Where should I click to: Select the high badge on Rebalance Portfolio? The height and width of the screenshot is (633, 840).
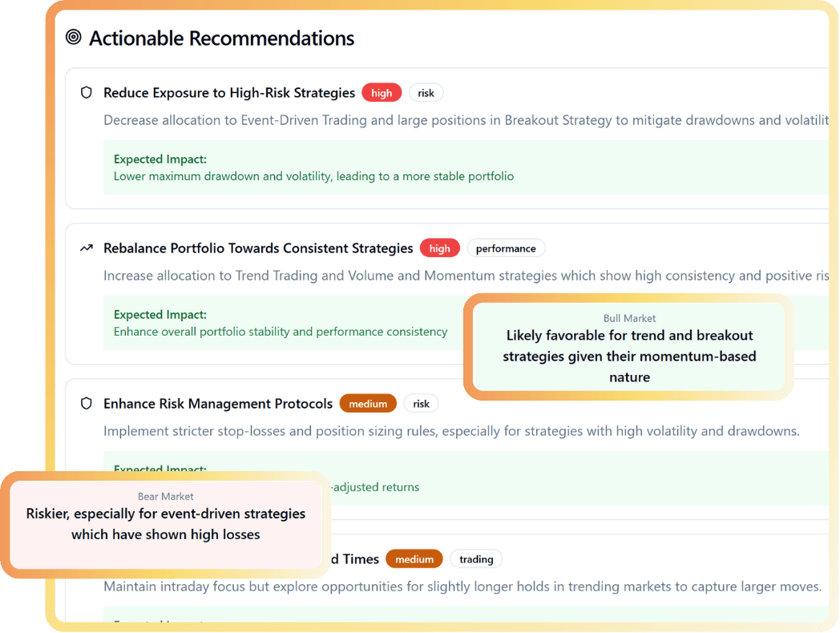(x=439, y=248)
